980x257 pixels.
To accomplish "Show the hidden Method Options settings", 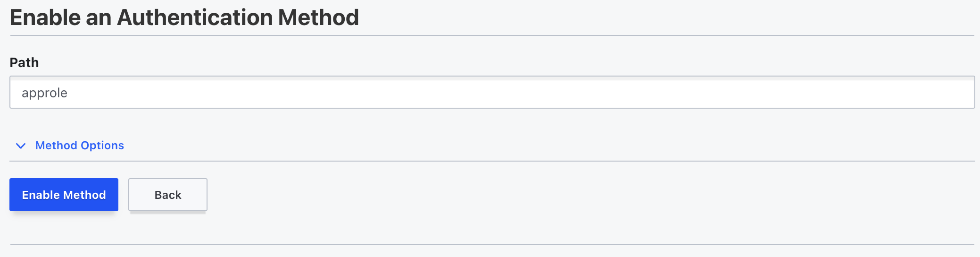I will point(79,146).
